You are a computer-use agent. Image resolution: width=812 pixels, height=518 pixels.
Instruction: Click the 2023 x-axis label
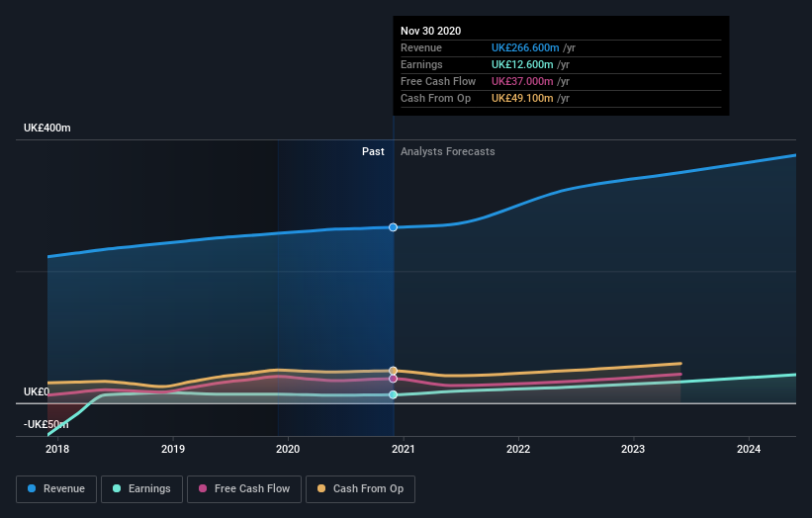click(x=633, y=449)
